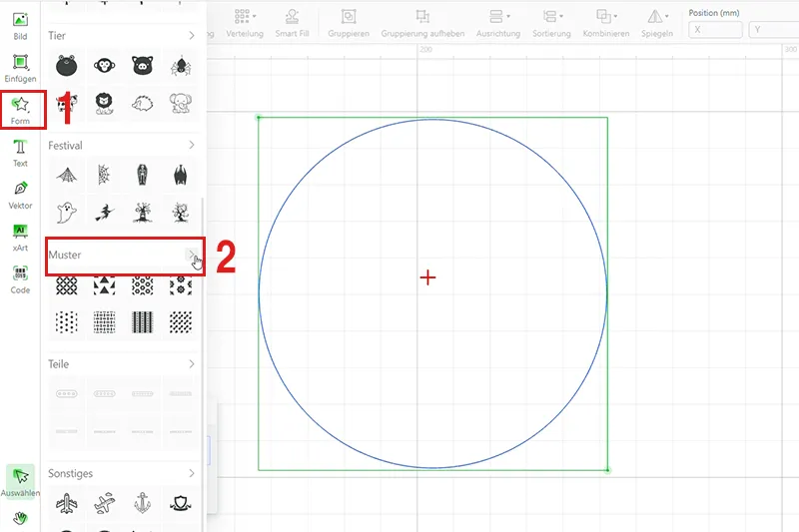Image resolution: width=799 pixels, height=532 pixels.
Task: Insert the hedgehog shape
Action: [x=143, y=104]
